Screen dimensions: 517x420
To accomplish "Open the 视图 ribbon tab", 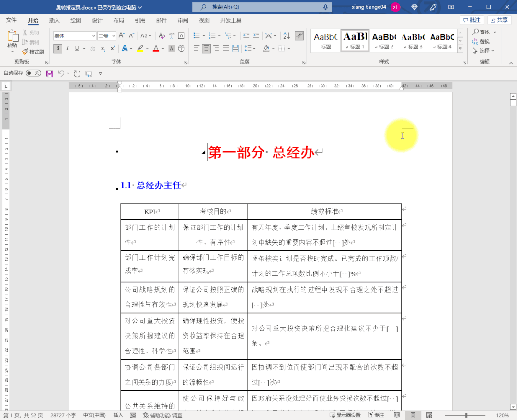I will point(204,20).
